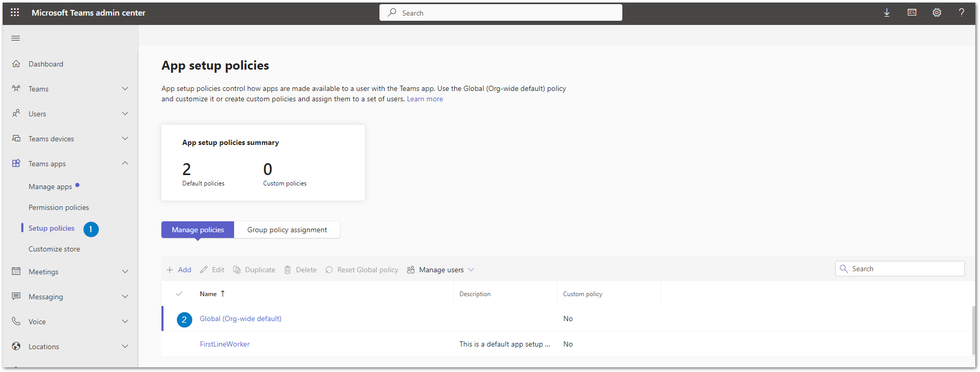The image size is (980, 372).
Task: Toggle the select-all checkmark in table header
Action: 179,294
